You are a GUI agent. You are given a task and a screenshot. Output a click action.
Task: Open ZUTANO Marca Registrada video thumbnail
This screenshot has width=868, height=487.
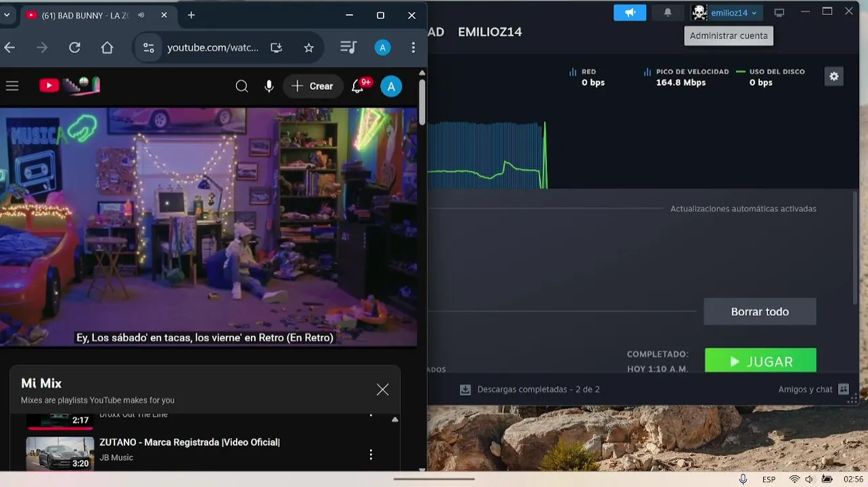[x=60, y=453]
